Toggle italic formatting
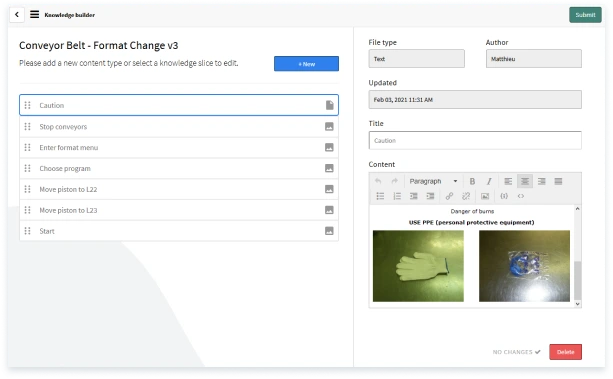This screenshot has height=379, width=613. point(489,181)
